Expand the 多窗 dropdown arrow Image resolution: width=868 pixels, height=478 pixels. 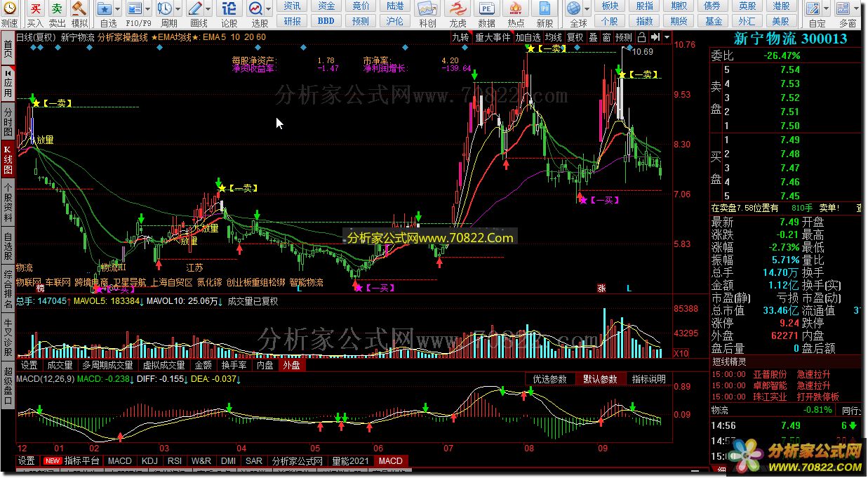pos(857,10)
